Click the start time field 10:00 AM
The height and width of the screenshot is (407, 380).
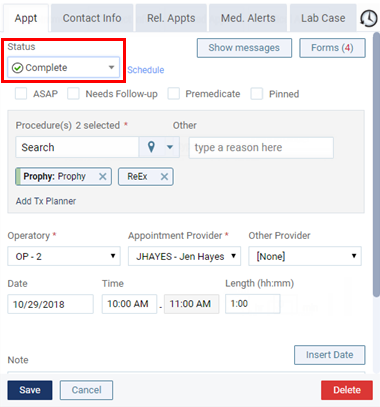[x=129, y=304]
